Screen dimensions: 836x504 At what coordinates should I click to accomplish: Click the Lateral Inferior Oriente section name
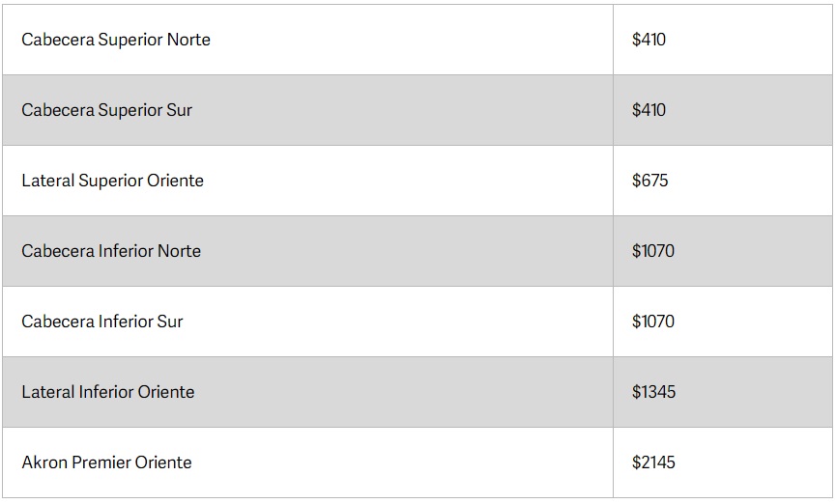tap(108, 392)
